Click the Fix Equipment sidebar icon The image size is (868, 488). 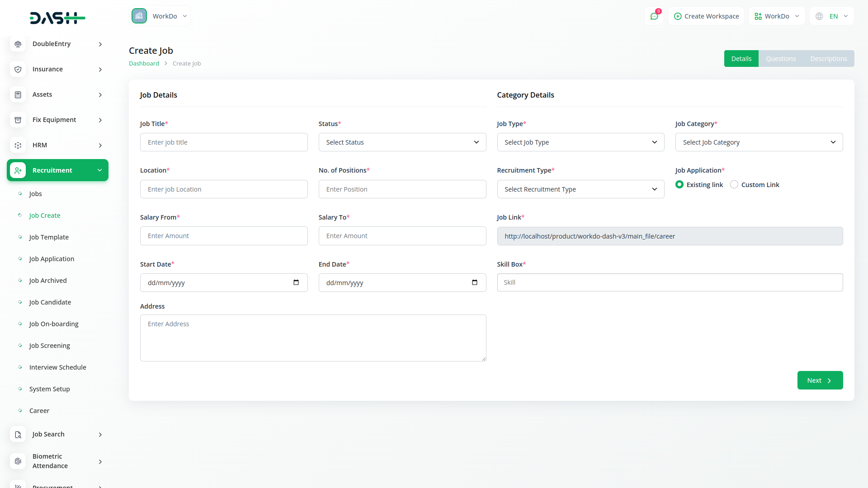(18, 120)
